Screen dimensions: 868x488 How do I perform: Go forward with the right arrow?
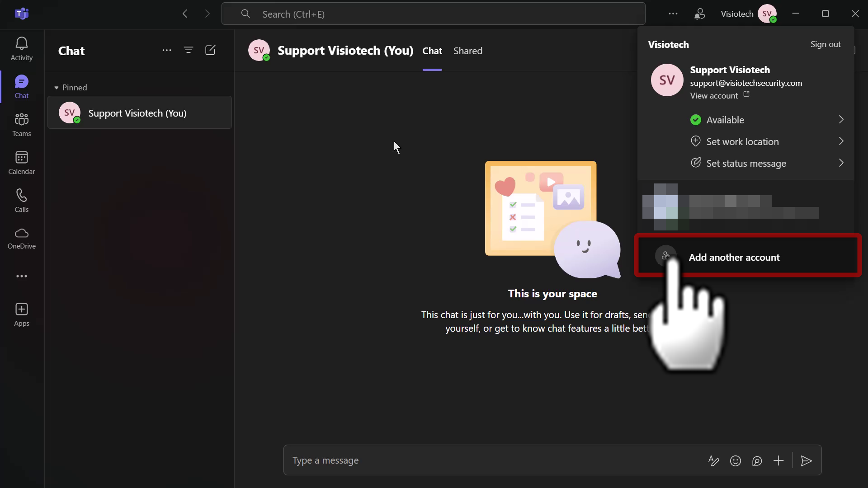(208, 14)
